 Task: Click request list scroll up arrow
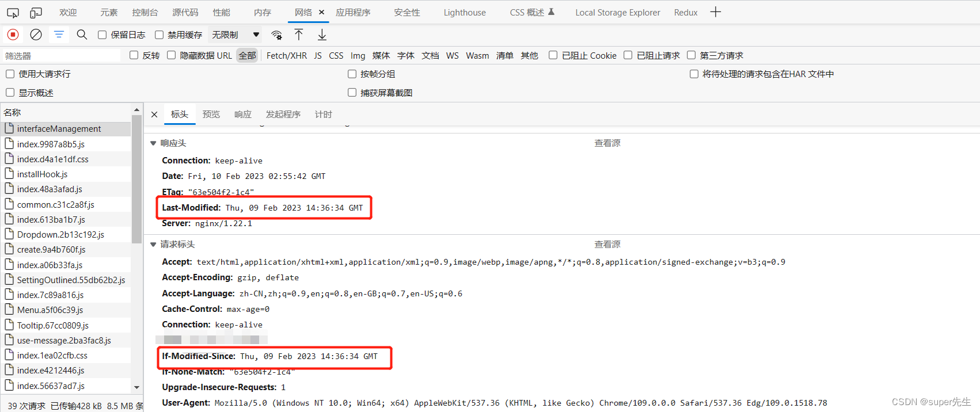(x=136, y=110)
